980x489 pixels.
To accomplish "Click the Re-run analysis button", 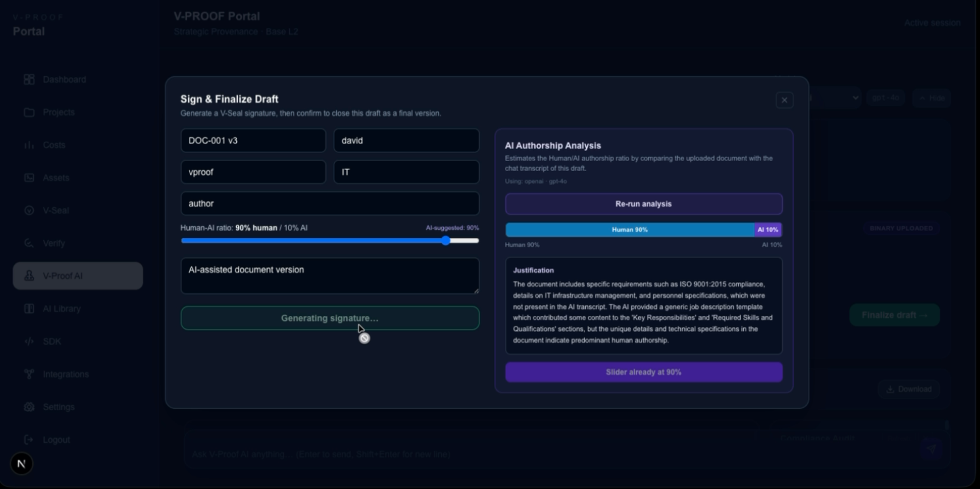I will (x=644, y=204).
